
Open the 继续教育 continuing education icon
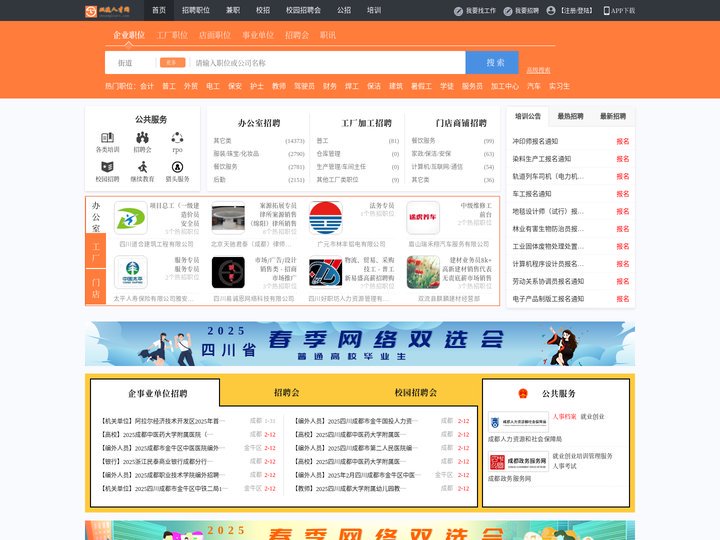pos(142,167)
